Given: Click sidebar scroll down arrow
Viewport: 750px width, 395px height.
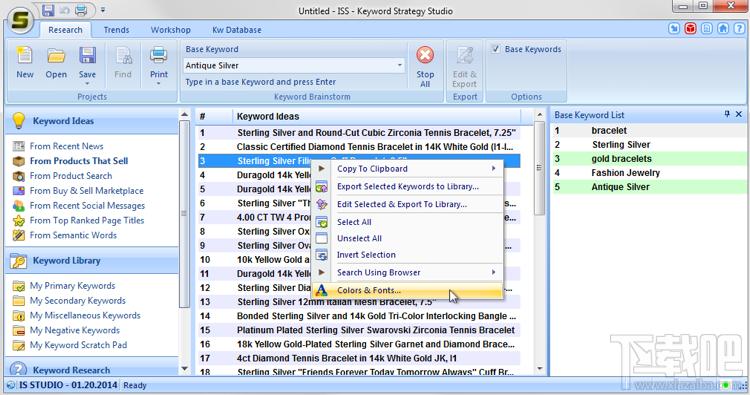Looking at the screenshot, I should click(185, 369).
